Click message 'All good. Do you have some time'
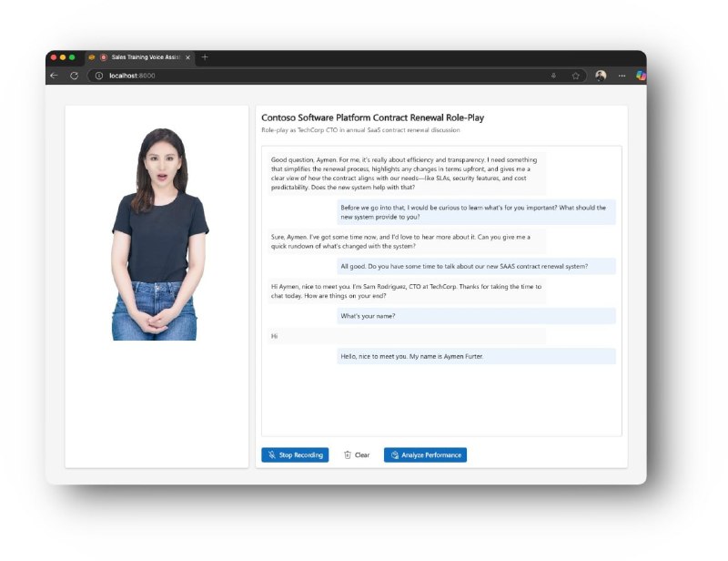The width and height of the screenshot is (728, 561). pos(476,266)
